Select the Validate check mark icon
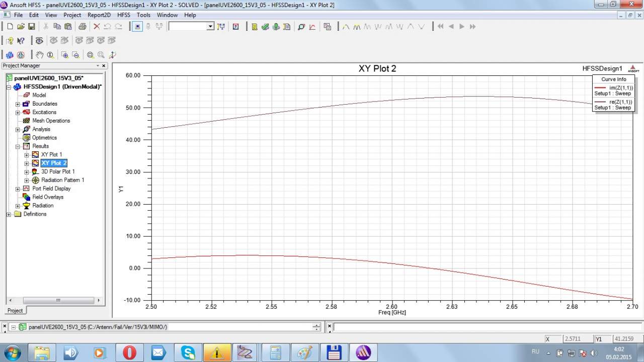 265,27
